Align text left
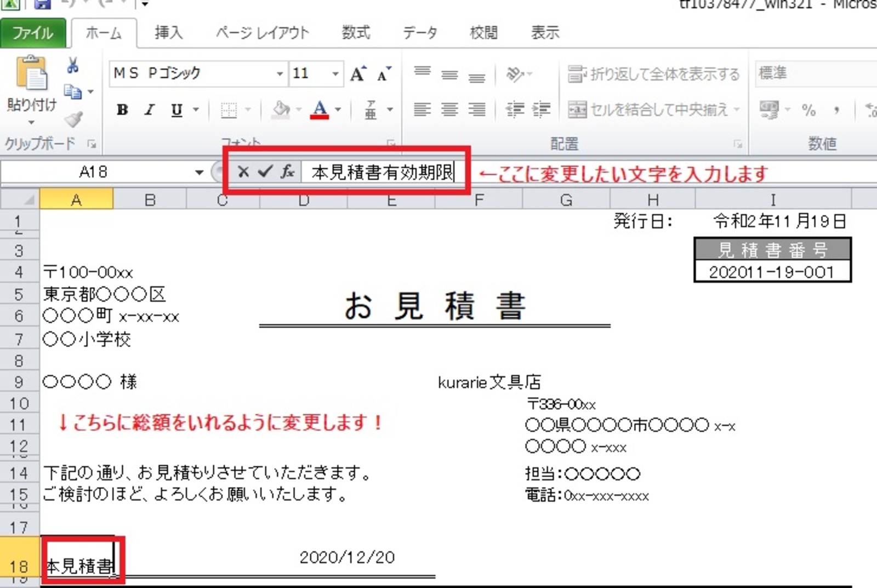The width and height of the screenshot is (877, 588). (x=422, y=110)
